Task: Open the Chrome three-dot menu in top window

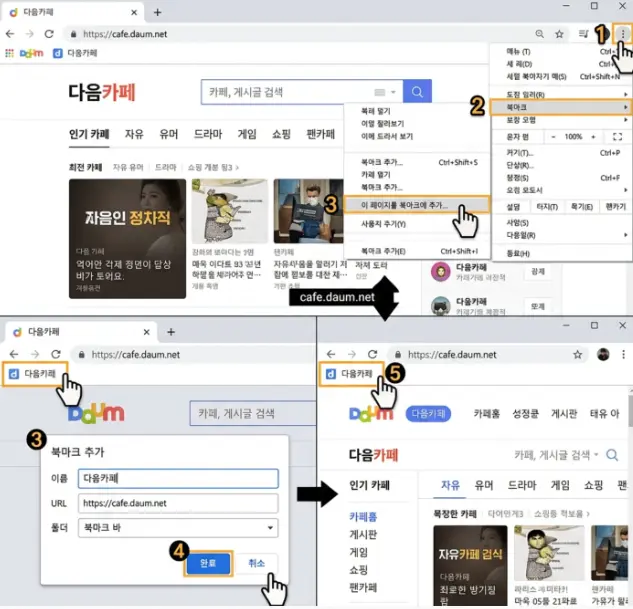Action: (x=623, y=34)
